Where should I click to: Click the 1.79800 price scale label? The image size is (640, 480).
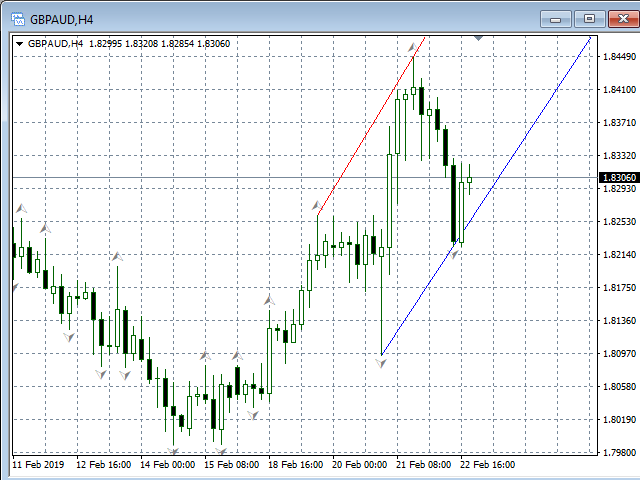(620, 452)
